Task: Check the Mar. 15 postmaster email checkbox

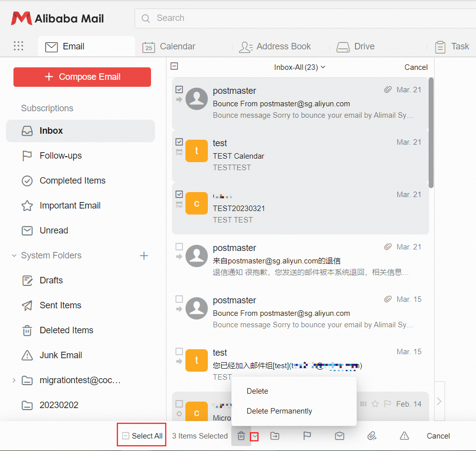Action: tap(179, 299)
